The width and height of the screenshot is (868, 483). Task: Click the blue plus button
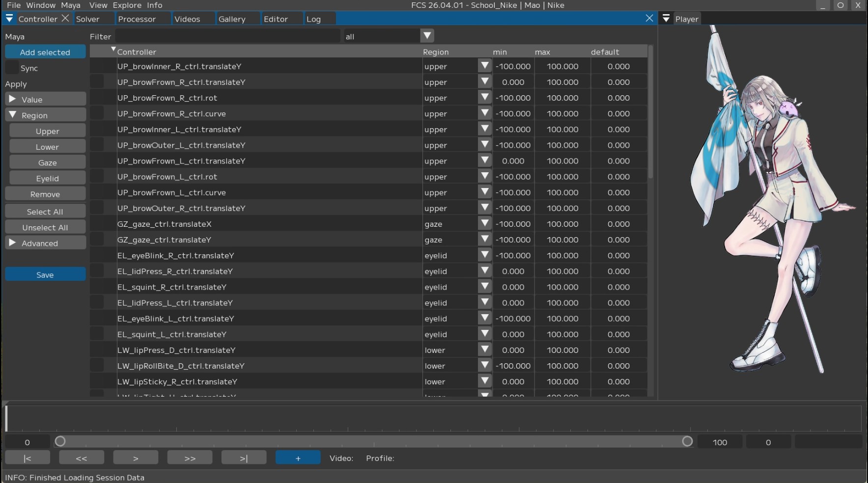pos(298,458)
